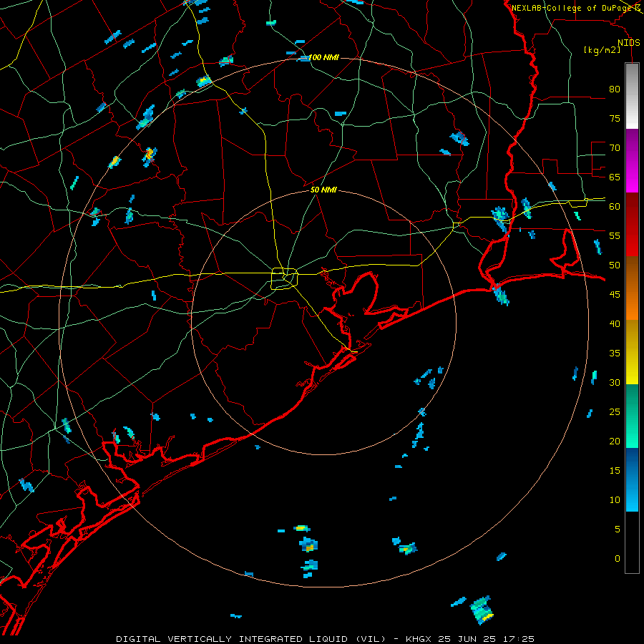644x644 pixels.
Task: Click the "[kg/m2]" units label
Action: (602, 50)
